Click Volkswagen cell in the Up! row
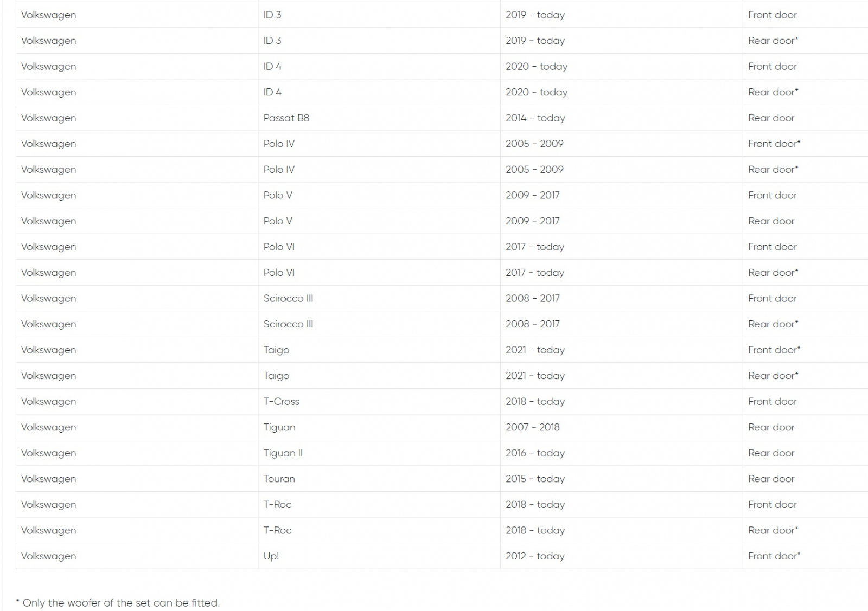Viewport: 868px width, 611px height. tap(48, 556)
